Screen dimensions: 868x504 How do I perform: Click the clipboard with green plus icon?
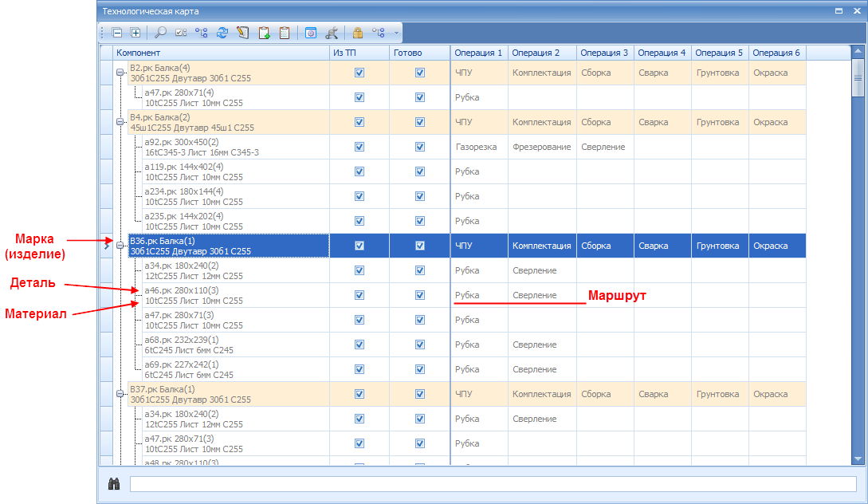click(x=264, y=33)
